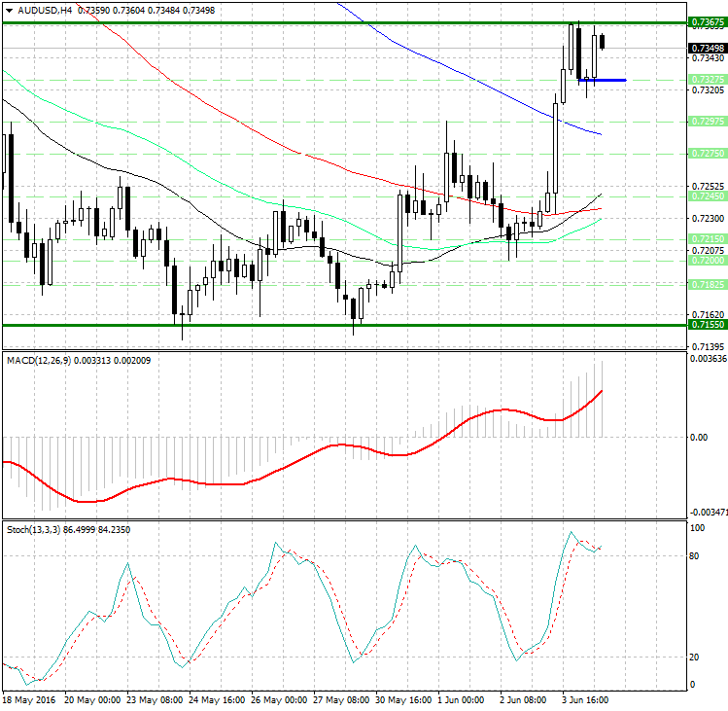This screenshot has width=728, height=711.
Task: Click the 0.72750 level price label
Action: 708,154
